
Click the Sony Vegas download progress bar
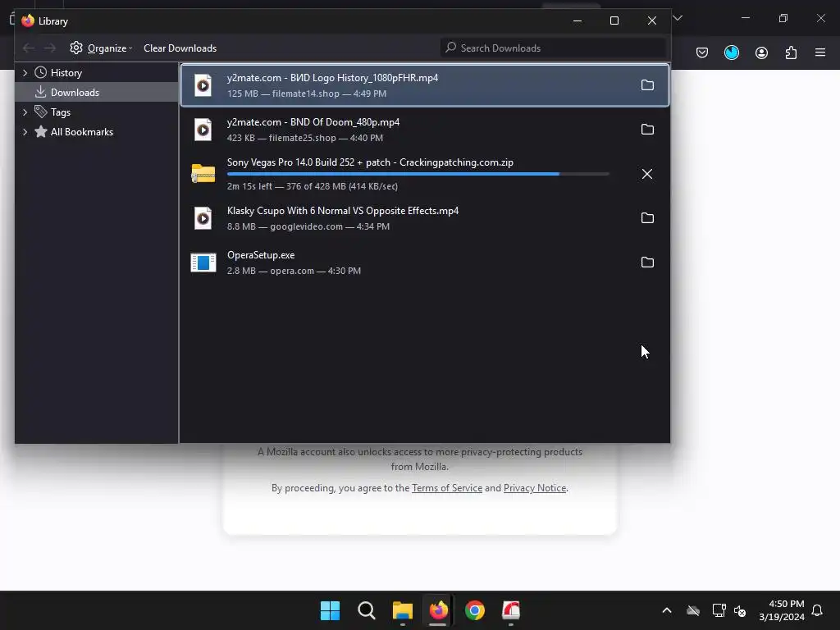pyautogui.click(x=418, y=174)
